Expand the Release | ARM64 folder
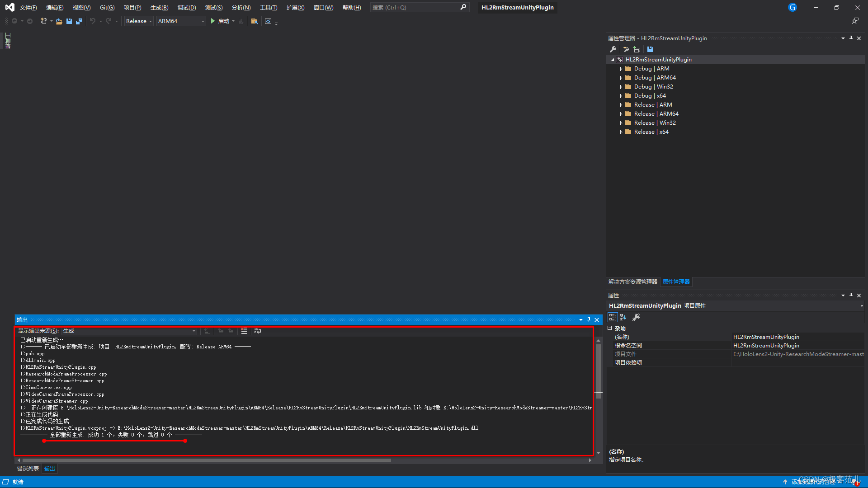The height and width of the screenshot is (488, 868). pos(621,114)
